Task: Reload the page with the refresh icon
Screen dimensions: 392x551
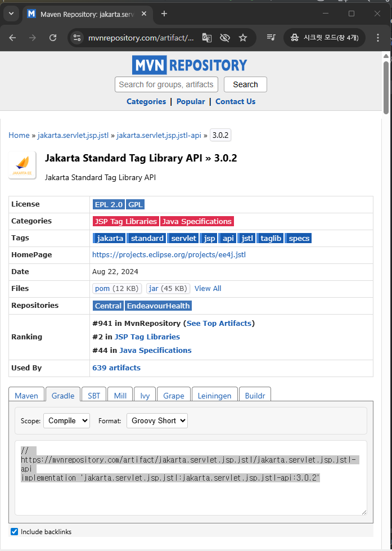Action: [53, 38]
